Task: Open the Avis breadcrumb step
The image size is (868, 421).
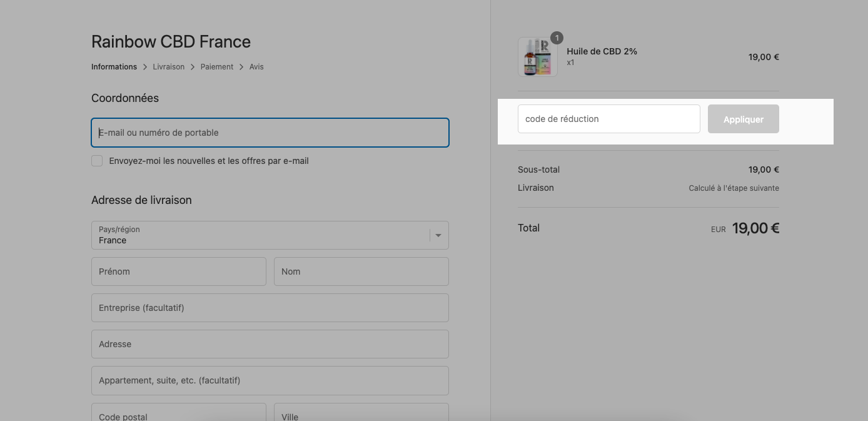Action: tap(256, 67)
